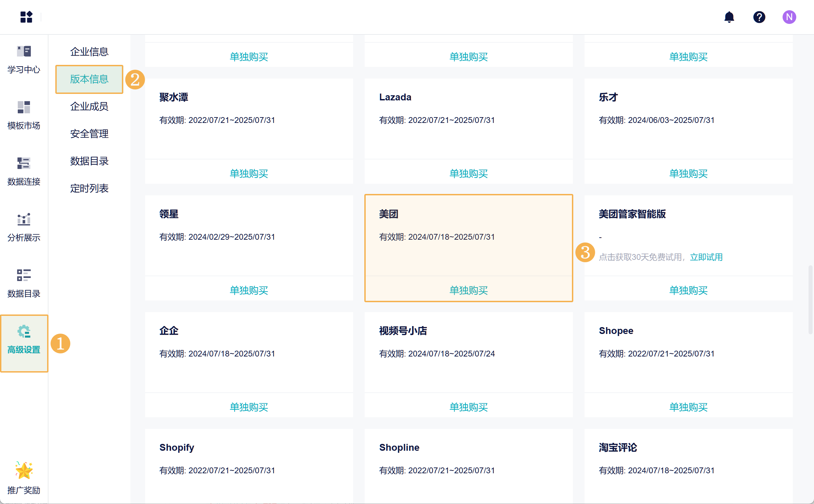Select 版本信息 menu item
This screenshot has width=814, height=504.
point(89,79)
